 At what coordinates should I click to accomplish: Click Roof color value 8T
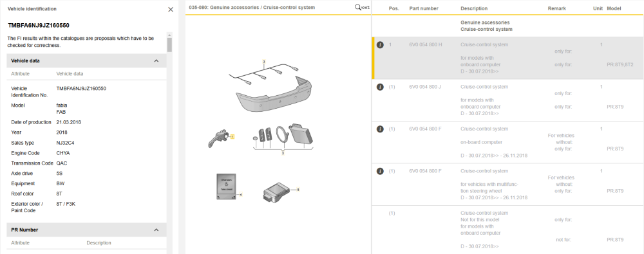[59, 194]
